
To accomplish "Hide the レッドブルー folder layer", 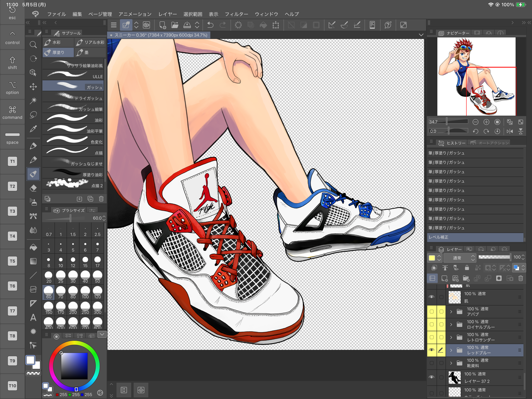I will [432, 350].
